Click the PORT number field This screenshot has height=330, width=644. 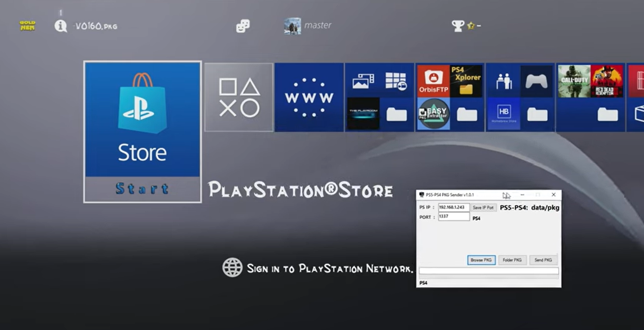coord(454,216)
